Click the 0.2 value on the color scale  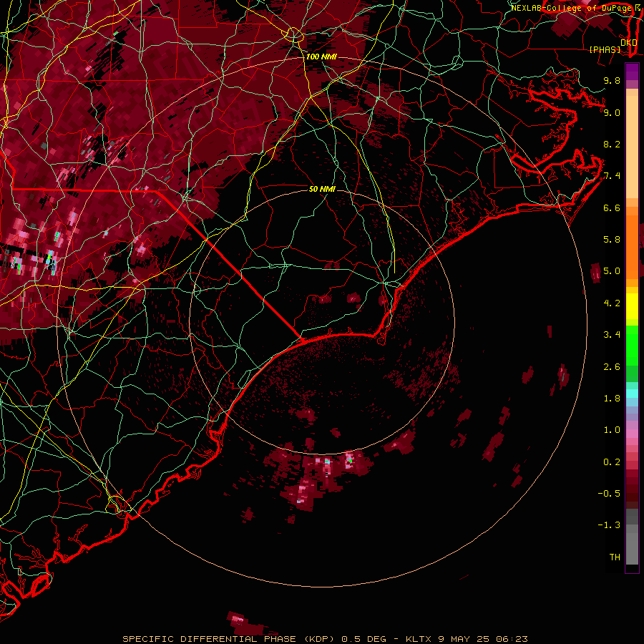tap(612, 462)
